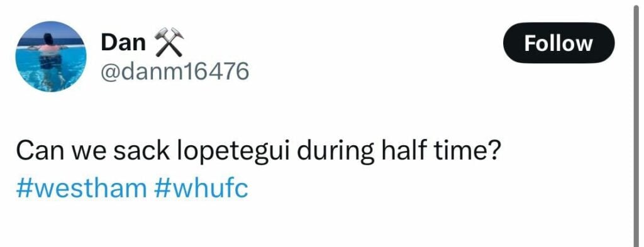Open the @danm16476 handle link
Image resolution: width=644 pixels, height=247 pixels.
pyautogui.click(x=175, y=72)
